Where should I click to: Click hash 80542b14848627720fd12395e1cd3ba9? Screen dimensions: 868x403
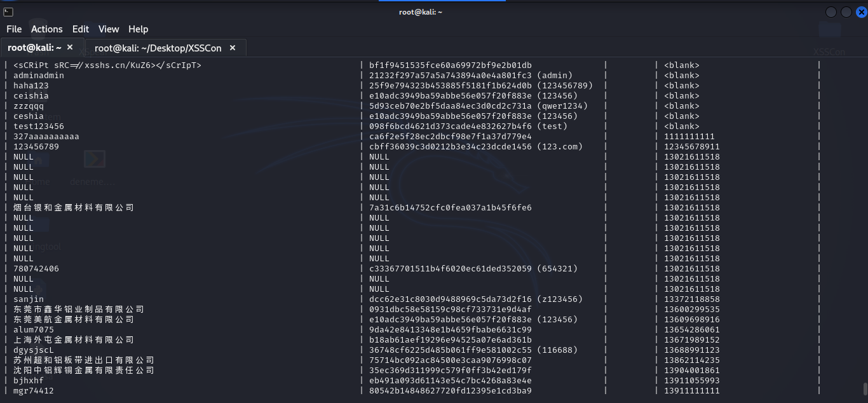coord(451,391)
